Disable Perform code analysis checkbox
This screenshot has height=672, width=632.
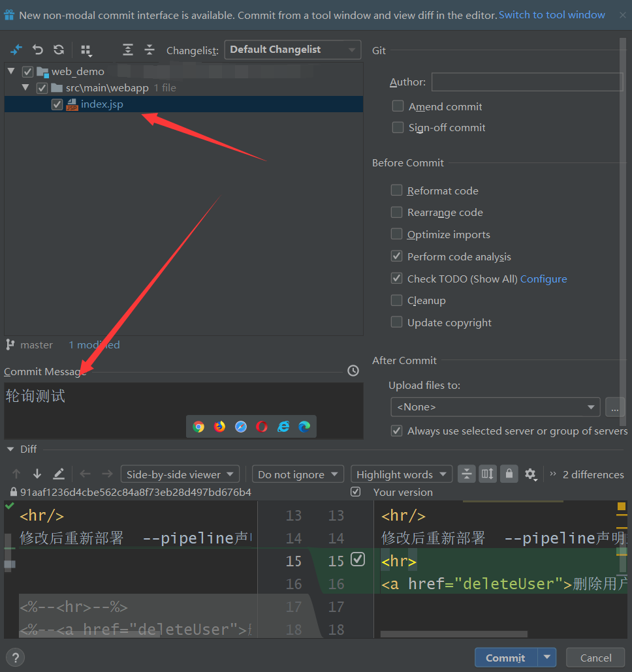point(396,256)
